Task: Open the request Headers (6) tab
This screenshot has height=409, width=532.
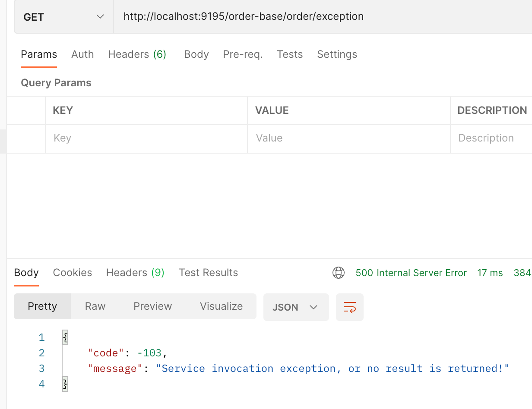Action: click(137, 54)
